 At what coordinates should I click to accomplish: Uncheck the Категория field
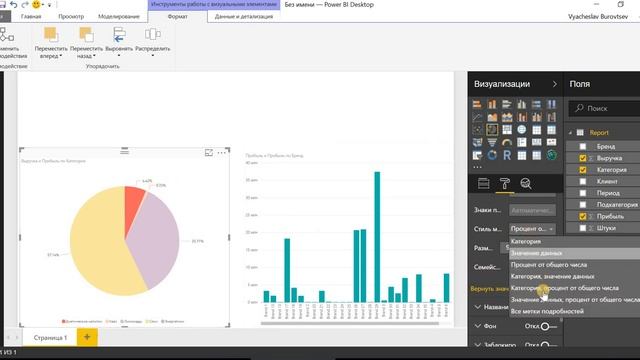coord(583,170)
